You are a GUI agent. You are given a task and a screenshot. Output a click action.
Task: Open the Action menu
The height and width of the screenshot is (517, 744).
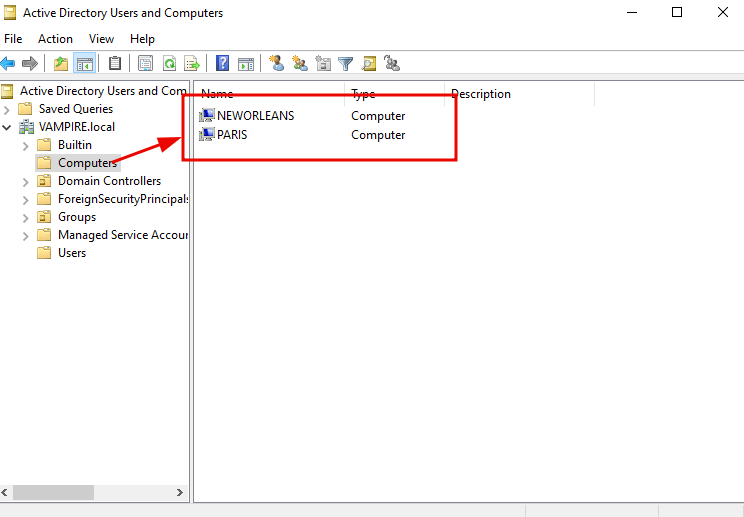[x=56, y=39]
